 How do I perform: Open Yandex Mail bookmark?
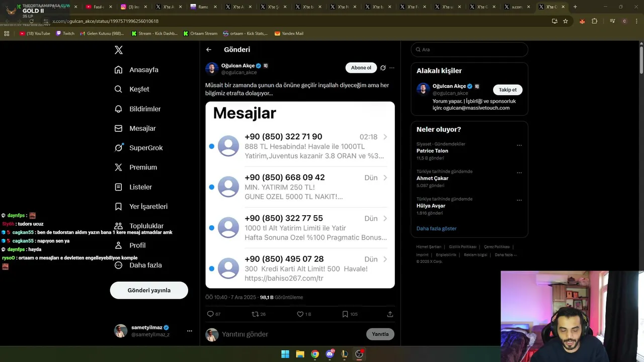click(x=289, y=34)
